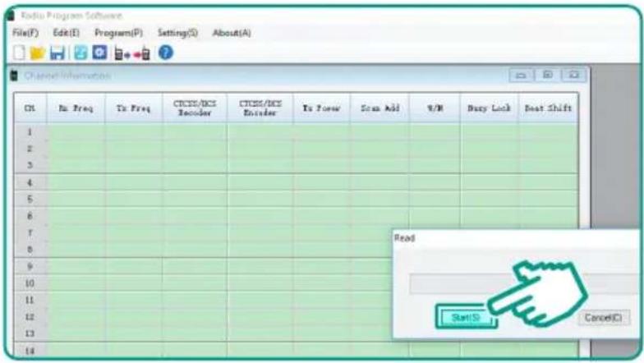Click the Rx Freq cell of channel 1
This screenshot has width=644, height=363.
pyautogui.click(x=76, y=131)
